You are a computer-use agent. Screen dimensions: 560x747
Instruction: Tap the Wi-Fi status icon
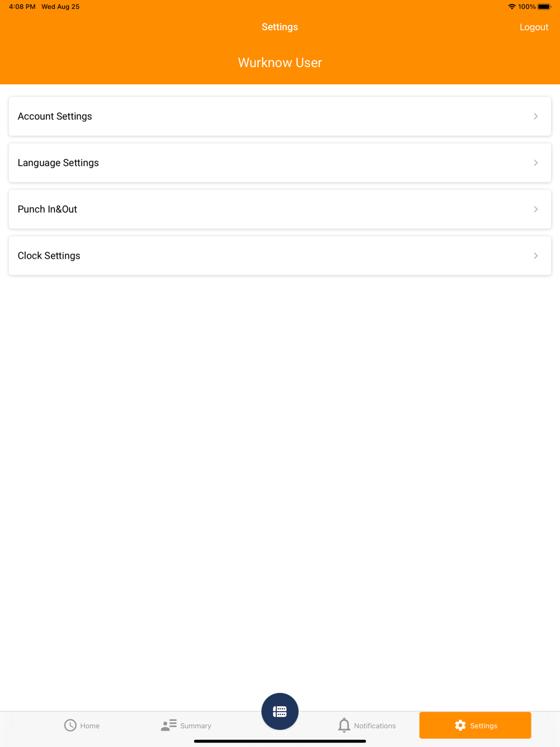pos(512,7)
